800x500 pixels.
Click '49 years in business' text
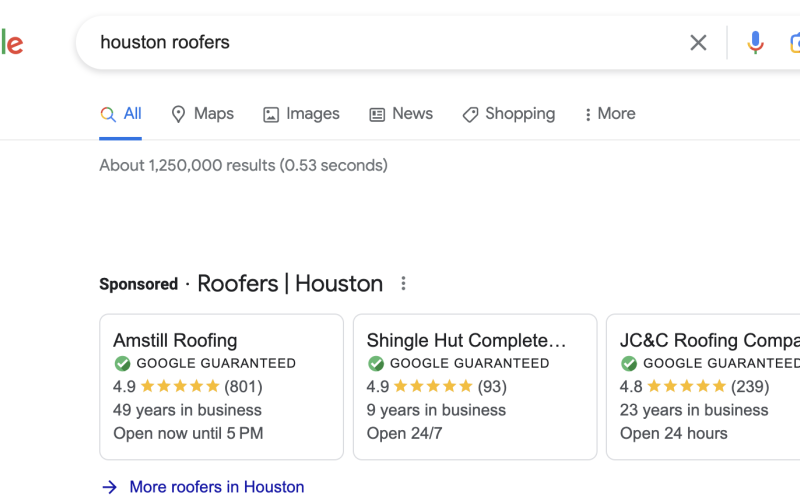tap(187, 410)
